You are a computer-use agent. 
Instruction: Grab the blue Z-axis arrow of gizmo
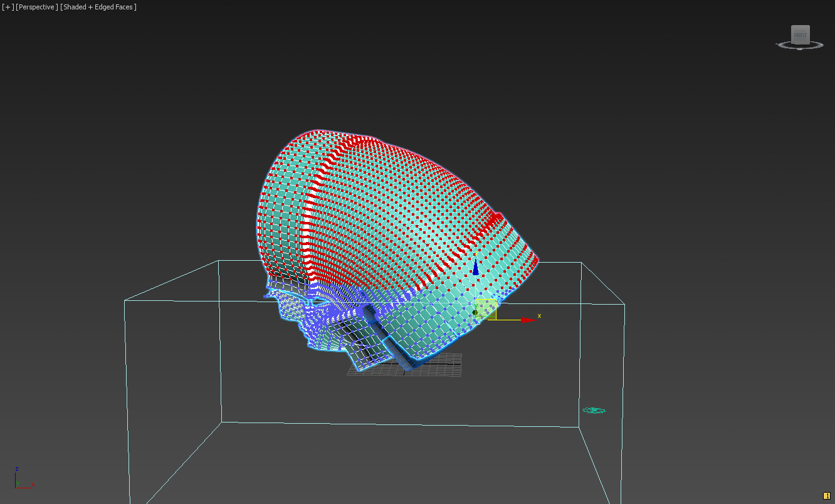[476, 268]
